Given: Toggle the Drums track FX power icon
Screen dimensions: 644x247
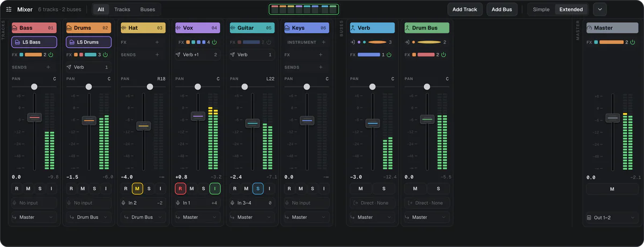Looking at the screenshot, I should tap(106, 55).
